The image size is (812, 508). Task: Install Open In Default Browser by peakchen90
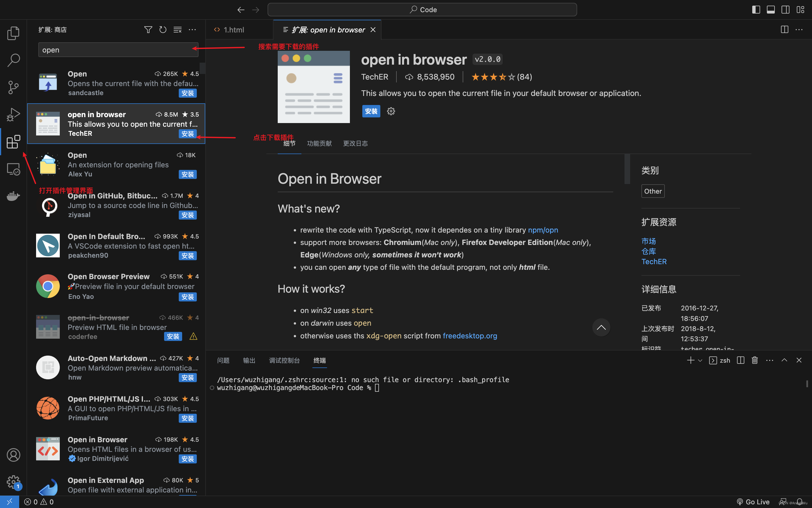point(187,256)
